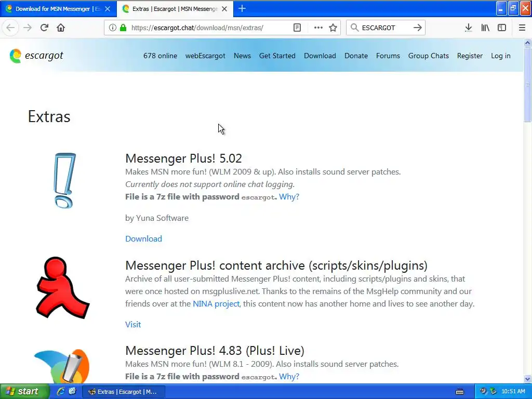Open webEscargot from navigation
532x399 pixels.
point(205,56)
